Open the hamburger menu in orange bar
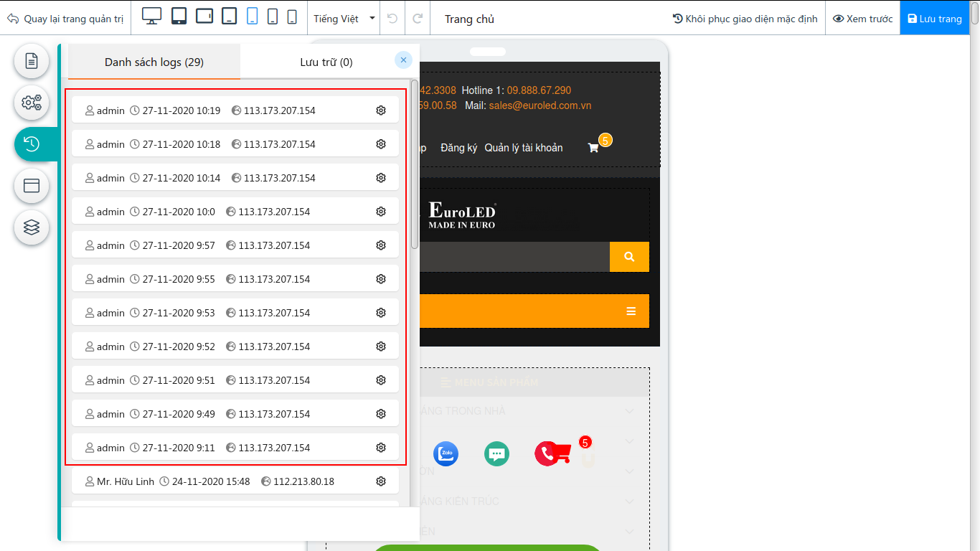 click(631, 311)
